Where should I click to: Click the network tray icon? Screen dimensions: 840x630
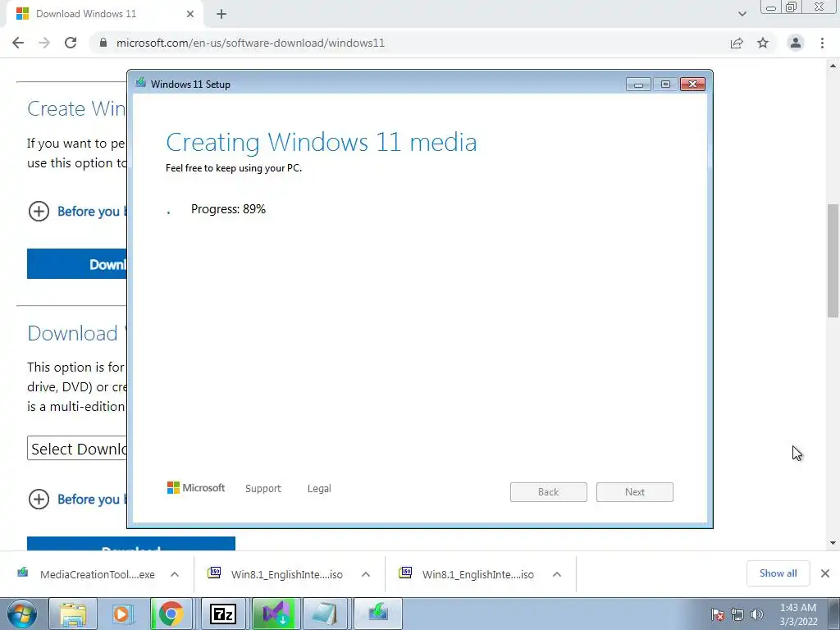(x=737, y=615)
